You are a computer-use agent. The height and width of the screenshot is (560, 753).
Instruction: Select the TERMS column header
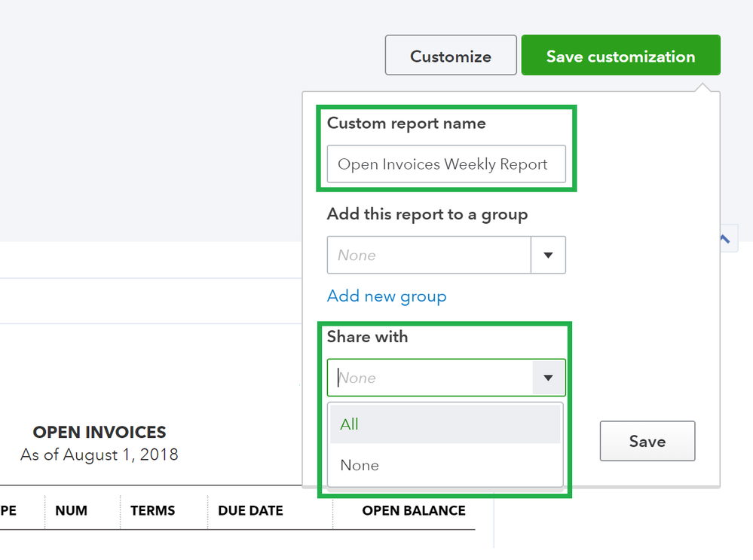tap(153, 511)
